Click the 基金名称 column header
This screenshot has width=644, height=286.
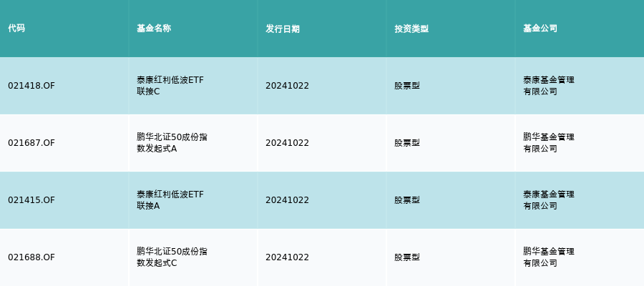tap(154, 29)
